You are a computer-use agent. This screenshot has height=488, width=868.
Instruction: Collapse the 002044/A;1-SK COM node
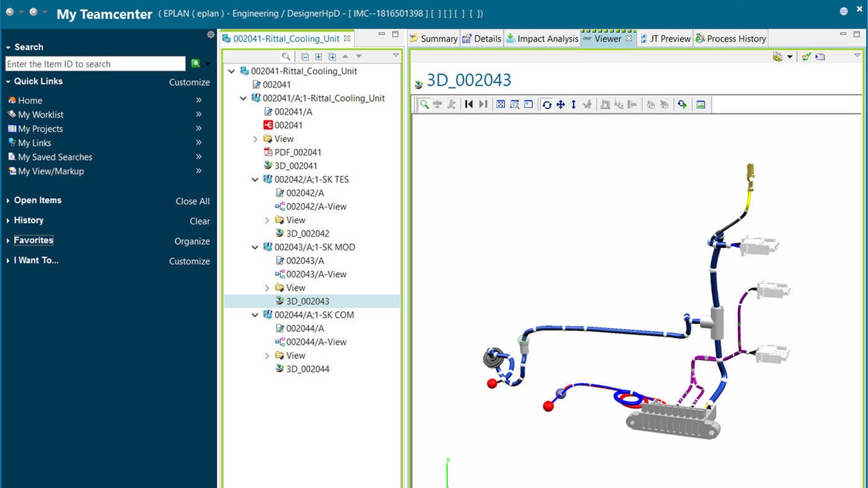pos(255,315)
